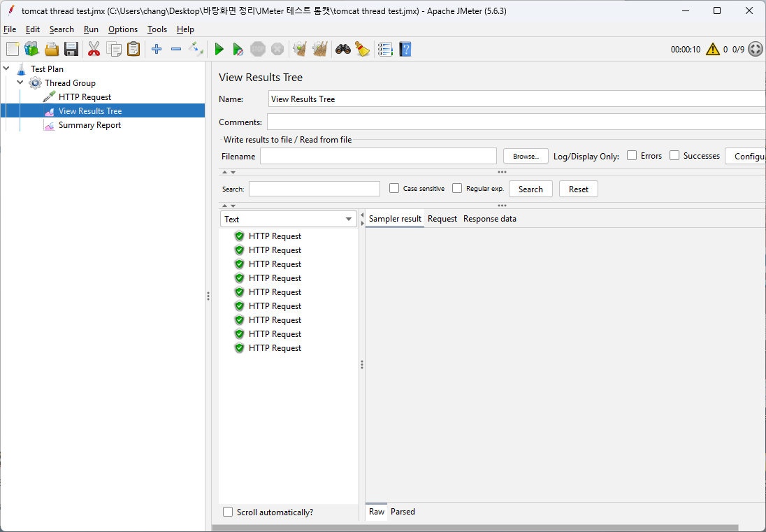Select the last HTTP Request result
The width and height of the screenshot is (766, 532).
(275, 348)
